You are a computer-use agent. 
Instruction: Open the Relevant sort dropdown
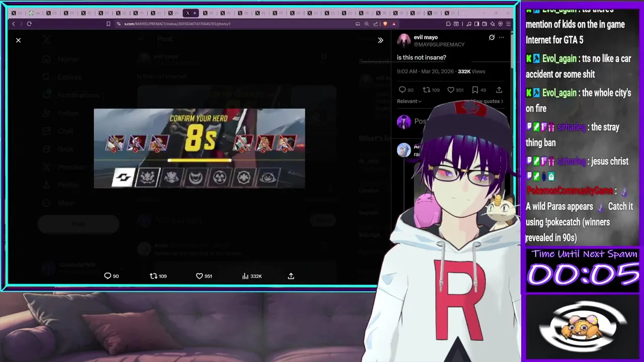coord(409,101)
